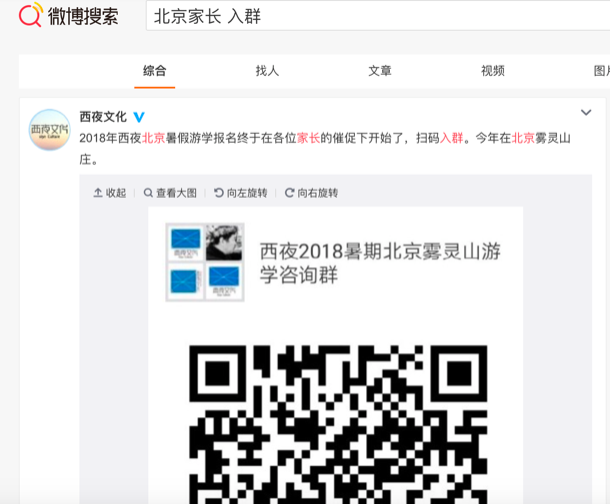610x504 pixels.
Task: Open the 西夜文化 username link
Action: [x=103, y=117]
